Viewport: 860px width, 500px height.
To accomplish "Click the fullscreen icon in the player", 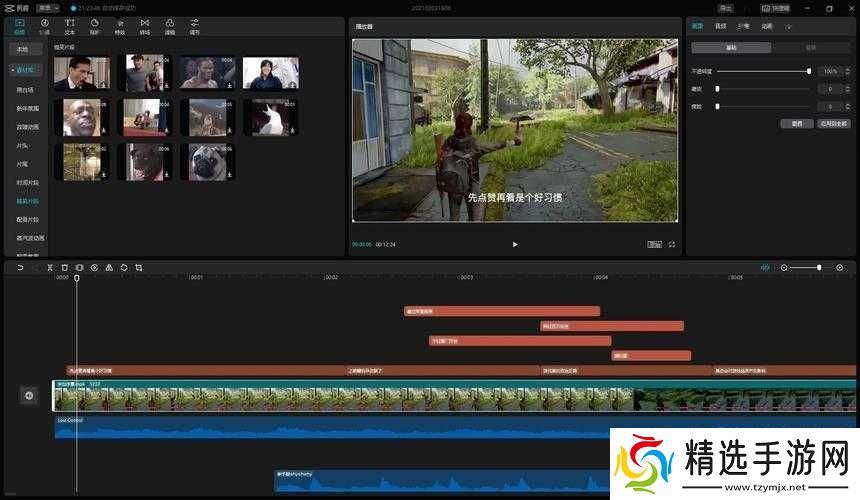I will pyautogui.click(x=672, y=244).
